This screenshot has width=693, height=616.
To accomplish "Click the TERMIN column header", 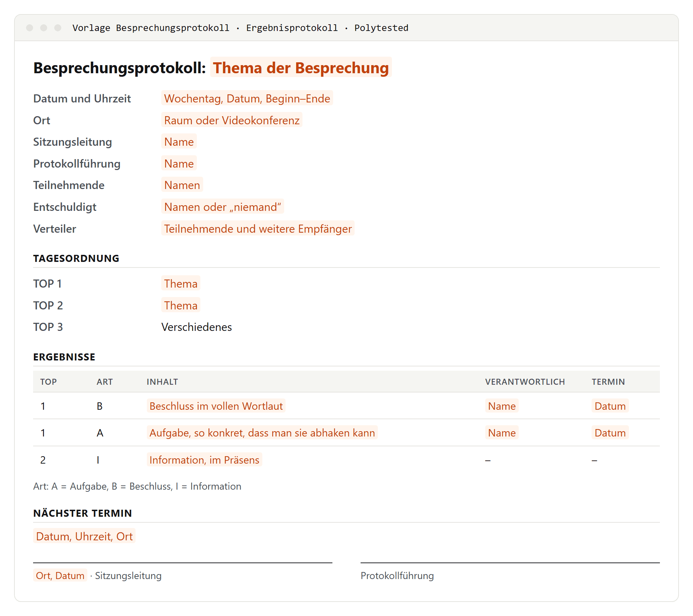I will coord(608,382).
